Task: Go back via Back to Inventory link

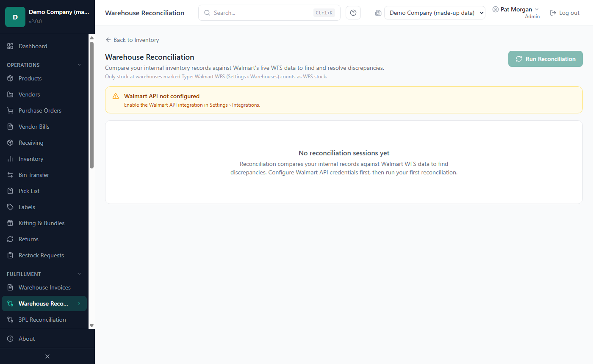Action: coord(132,40)
